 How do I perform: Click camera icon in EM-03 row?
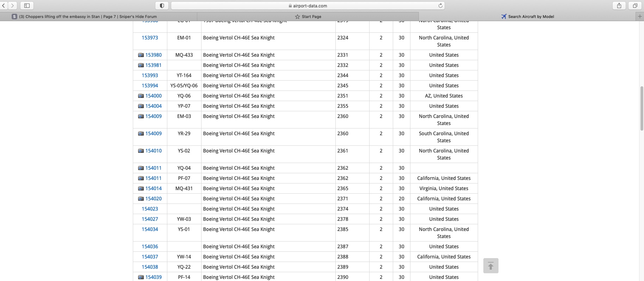(141, 116)
